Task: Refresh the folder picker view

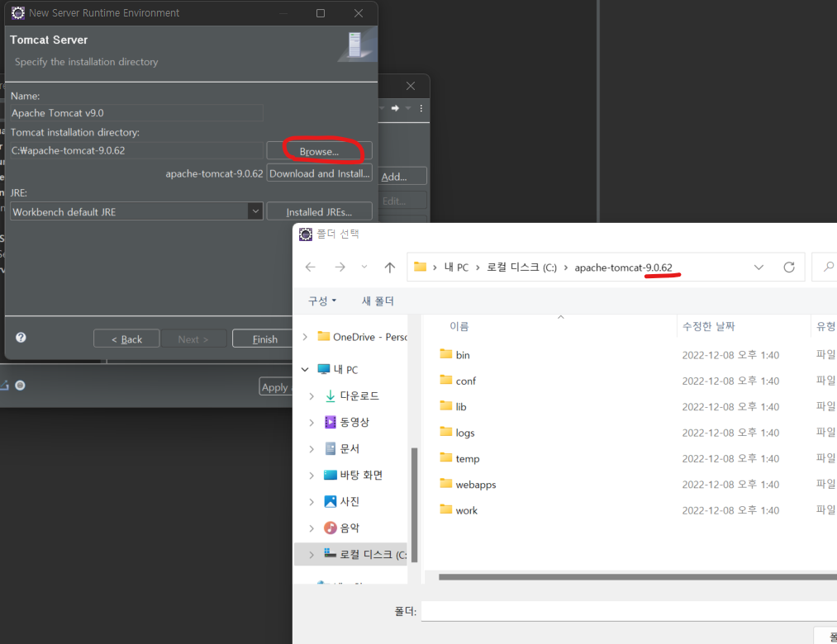Action: tap(789, 267)
